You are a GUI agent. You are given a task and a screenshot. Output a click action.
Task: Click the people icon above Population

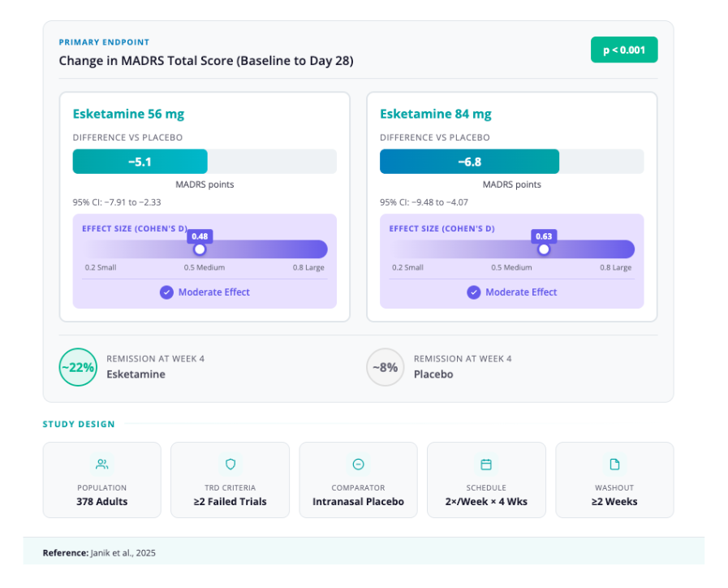point(101,465)
